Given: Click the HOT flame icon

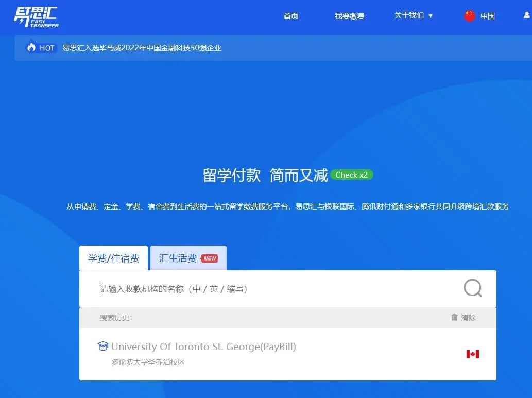Looking at the screenshot, I should 31,46.
